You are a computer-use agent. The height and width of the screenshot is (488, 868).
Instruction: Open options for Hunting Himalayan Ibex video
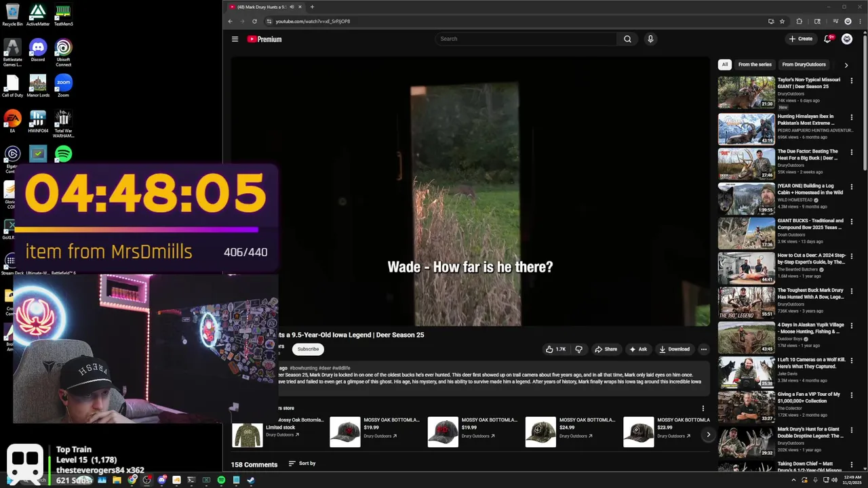point(852,117)
